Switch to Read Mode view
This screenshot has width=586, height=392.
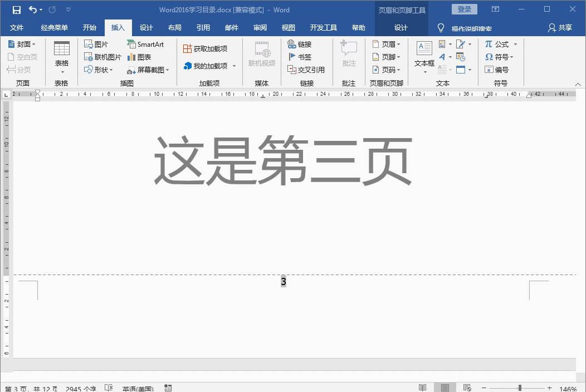[x=422, y=388]
